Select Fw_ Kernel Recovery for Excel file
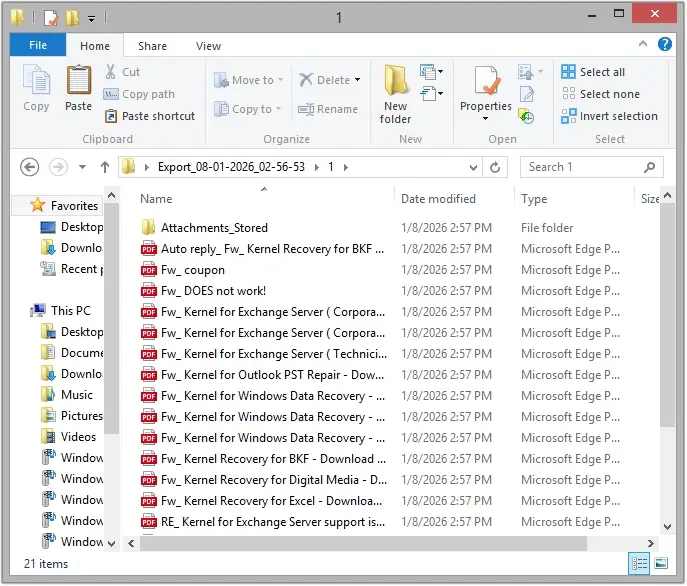 (x=262, y=501)
